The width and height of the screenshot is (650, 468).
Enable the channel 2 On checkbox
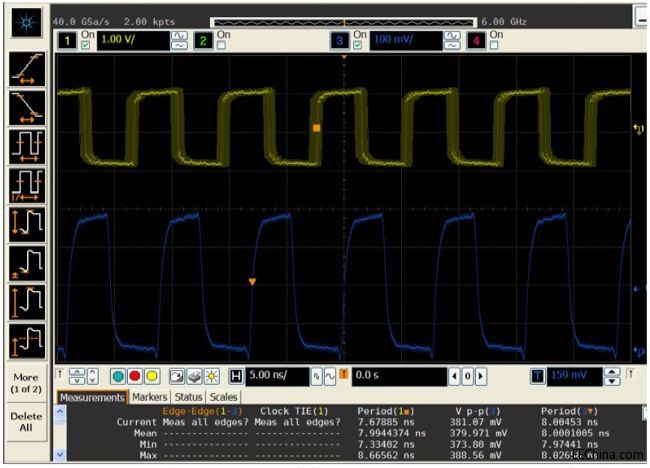221,45
